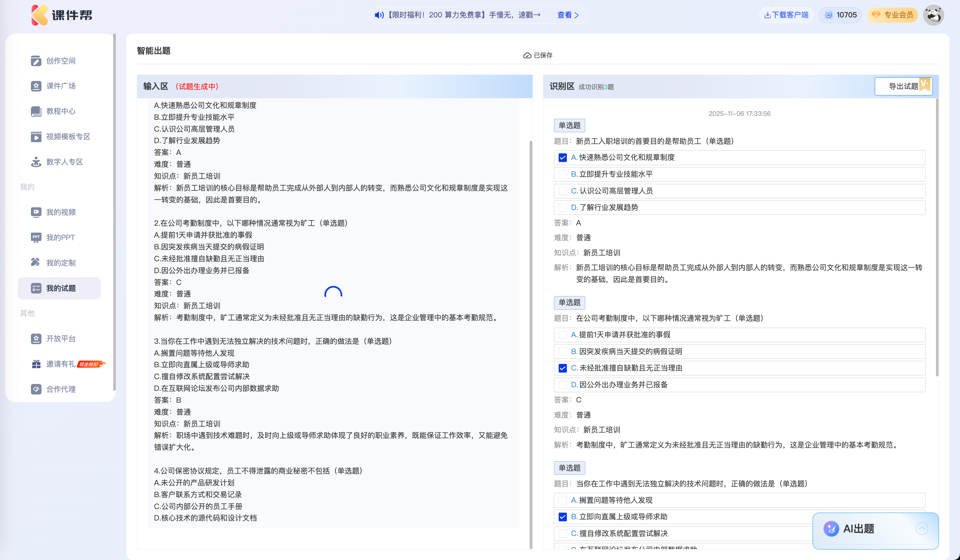Click the 数字人专区 figure icon
Image resolution: width=960 pixels, height=560 pixels.
click(36, 162)
